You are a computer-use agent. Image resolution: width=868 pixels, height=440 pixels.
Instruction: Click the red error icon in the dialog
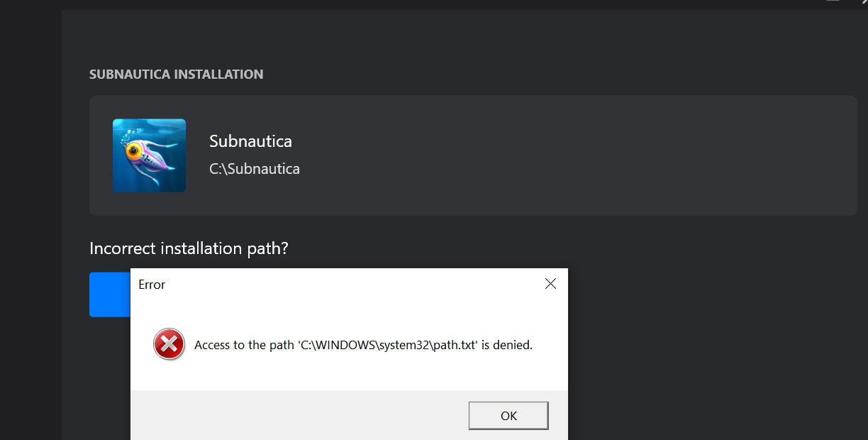pyautogui.click(x=169, y=344)
